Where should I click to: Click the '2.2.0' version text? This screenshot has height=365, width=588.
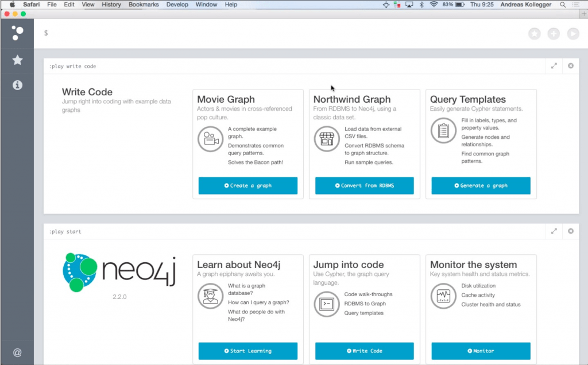pyautogui.click(x=119, y=297)
